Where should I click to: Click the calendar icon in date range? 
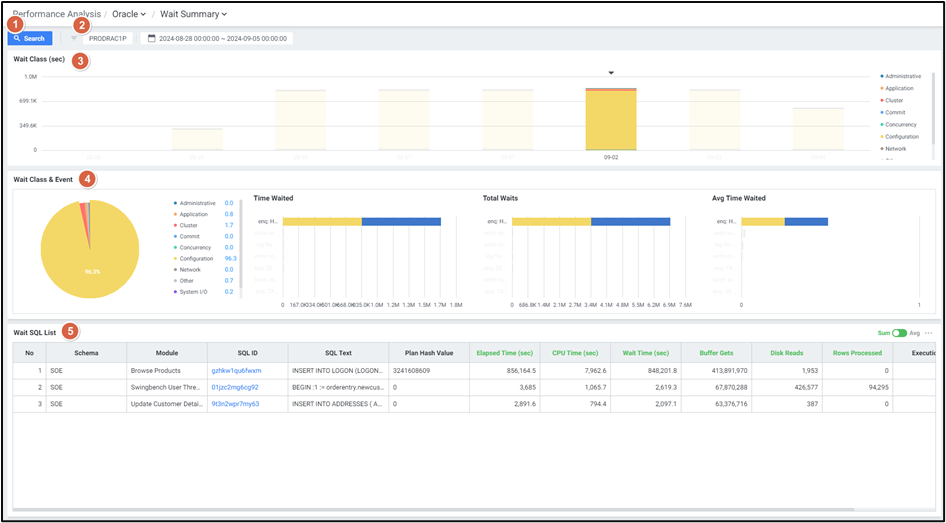[152, 38]
